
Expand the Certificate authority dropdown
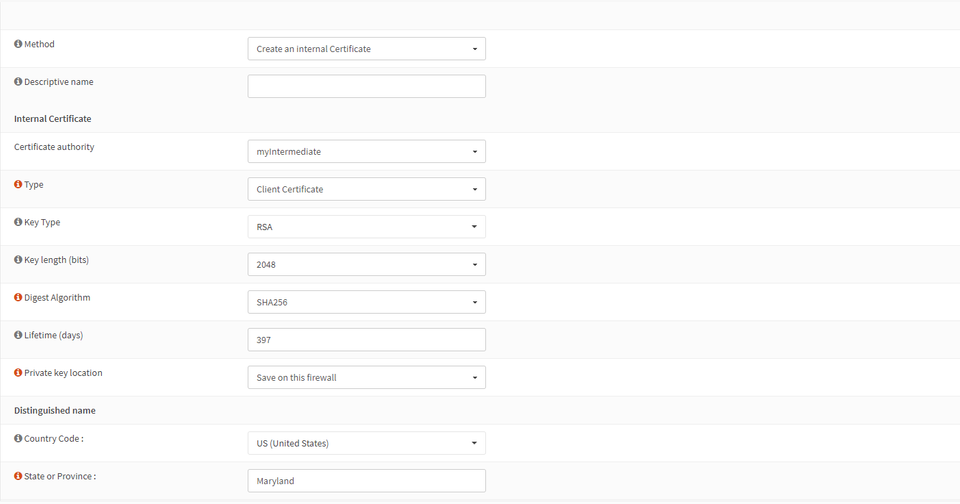[366, 152]
